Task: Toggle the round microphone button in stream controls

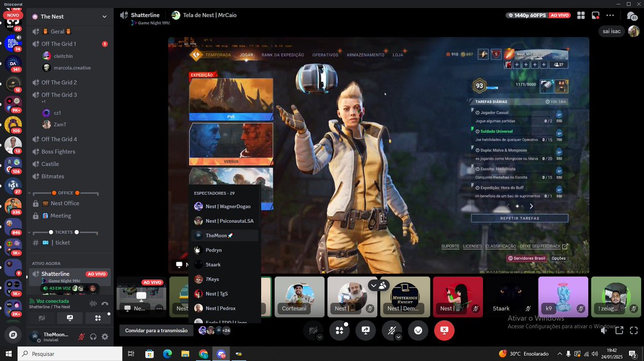Action: [x=391, y=331]
